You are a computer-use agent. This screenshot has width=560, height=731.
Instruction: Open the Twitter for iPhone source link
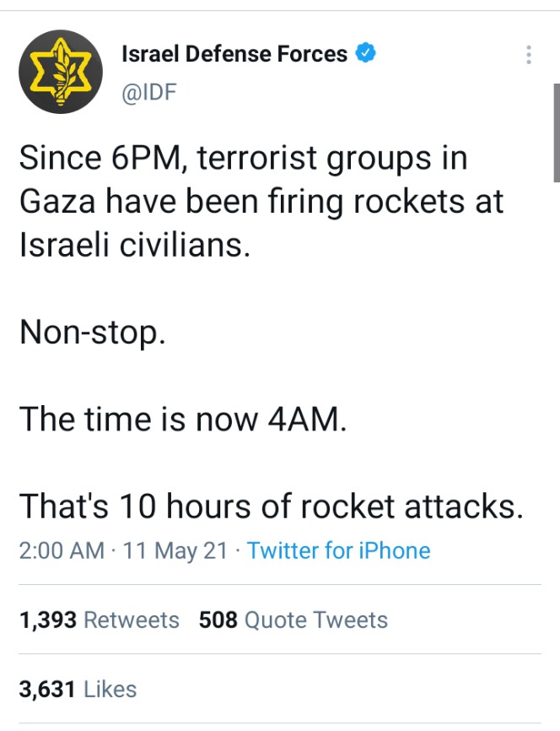click(x=338, y=551)
